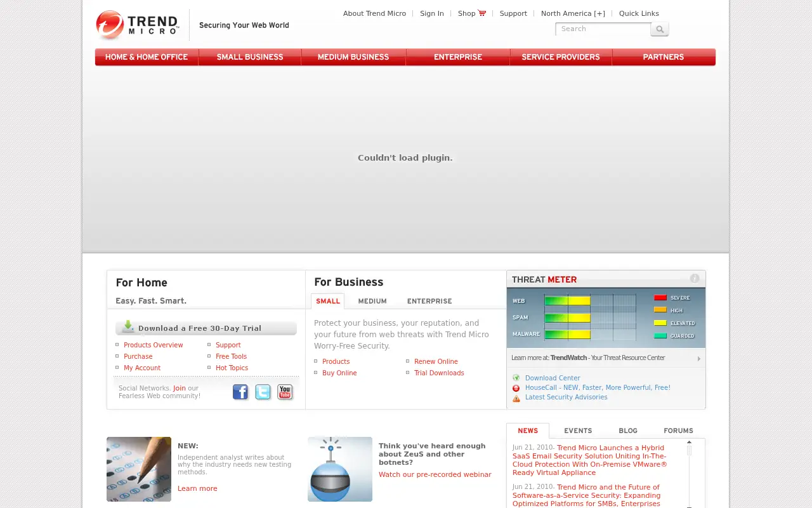The height and width of the screenshot is (508, 812).
Task: Click the green Download Center icon
Action: (516, 378)
